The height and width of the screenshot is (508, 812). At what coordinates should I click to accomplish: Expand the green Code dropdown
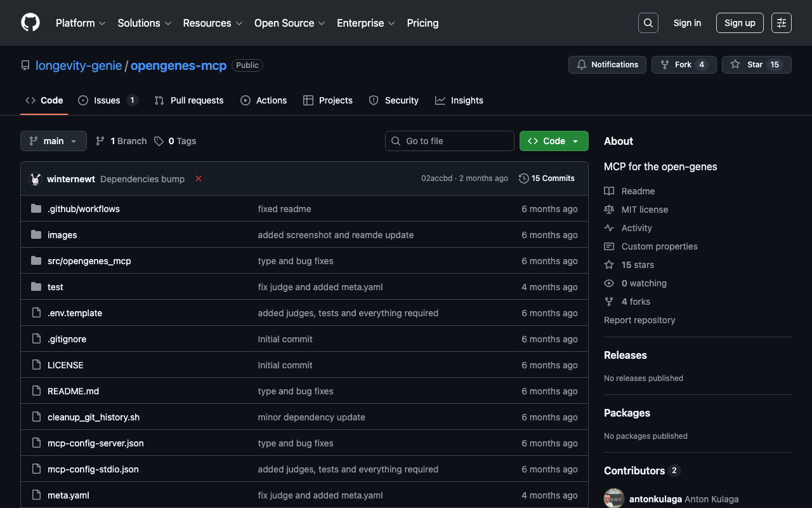(553, 141)
